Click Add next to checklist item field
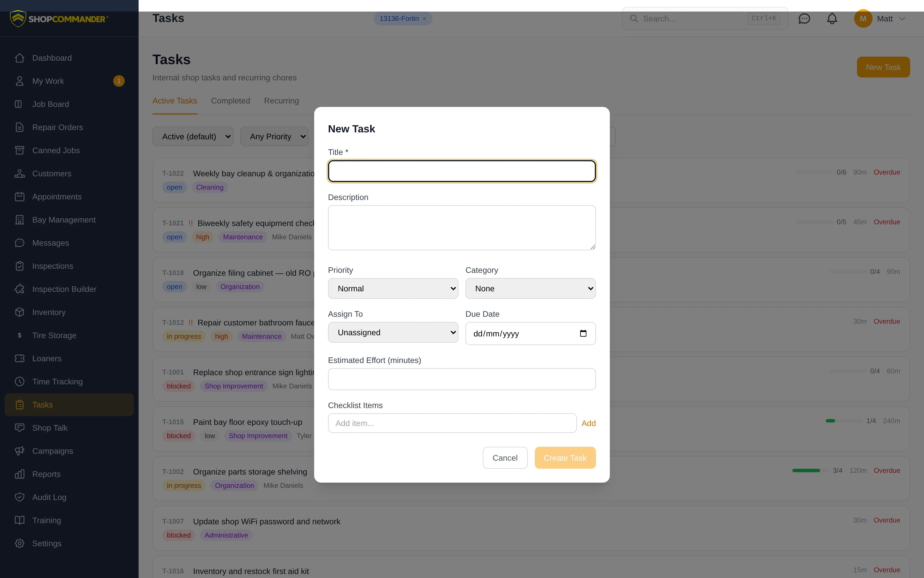Screen dimensions: 924x578 coord(588,423)
